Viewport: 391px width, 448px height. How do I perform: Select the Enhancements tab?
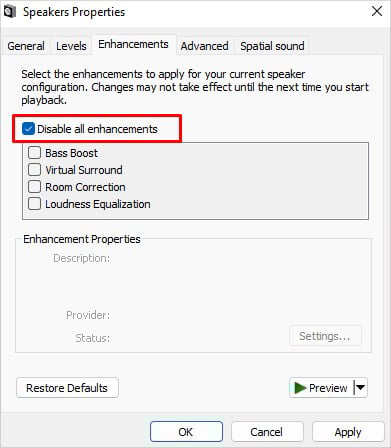point(133,44)
